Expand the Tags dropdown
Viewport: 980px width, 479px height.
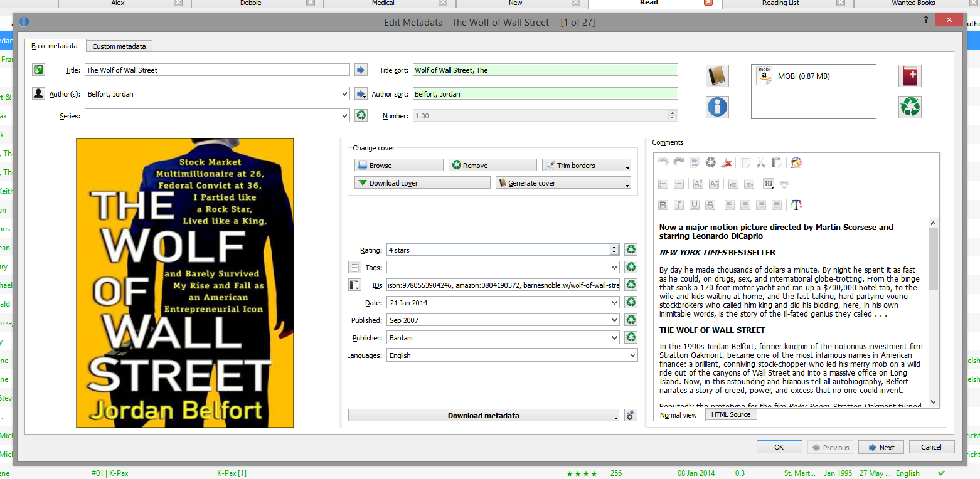pos(615,267)
